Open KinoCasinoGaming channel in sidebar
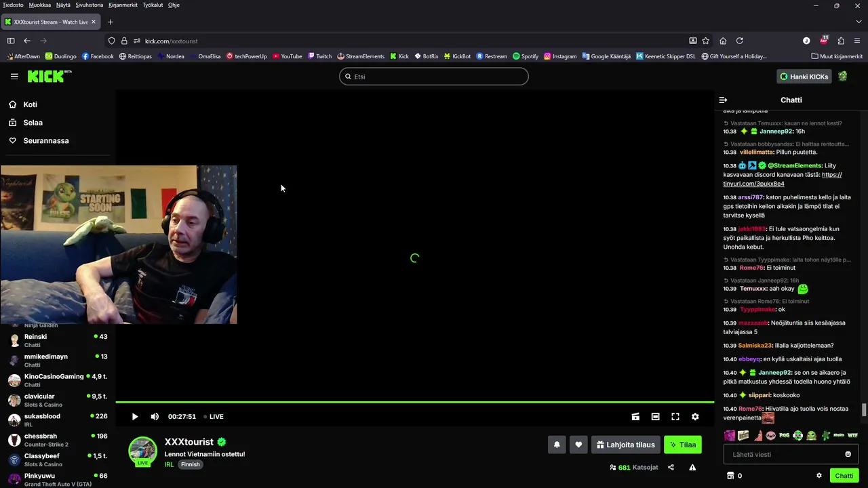Viewport: 868px width, 488px height. click(57, 380)
